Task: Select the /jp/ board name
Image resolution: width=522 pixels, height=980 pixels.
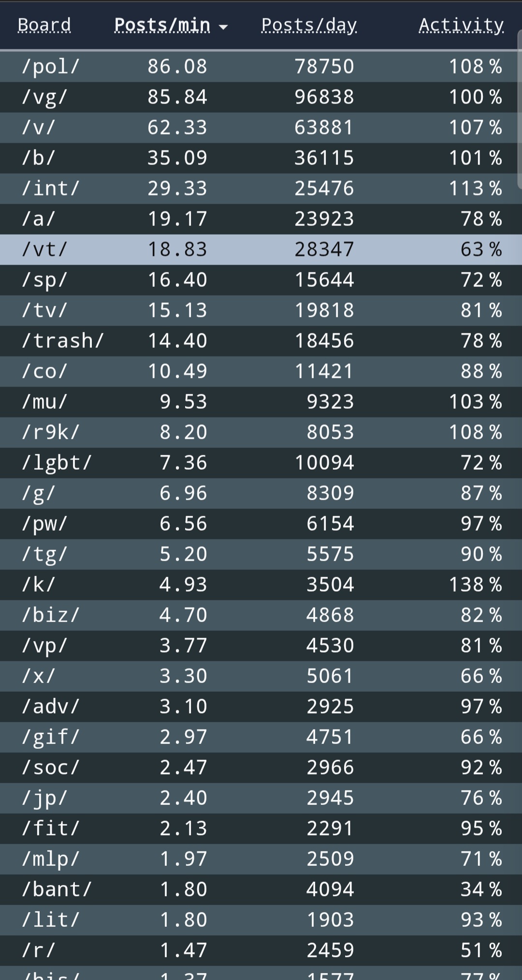Action: pyautogui.click(x=44, y=798)
